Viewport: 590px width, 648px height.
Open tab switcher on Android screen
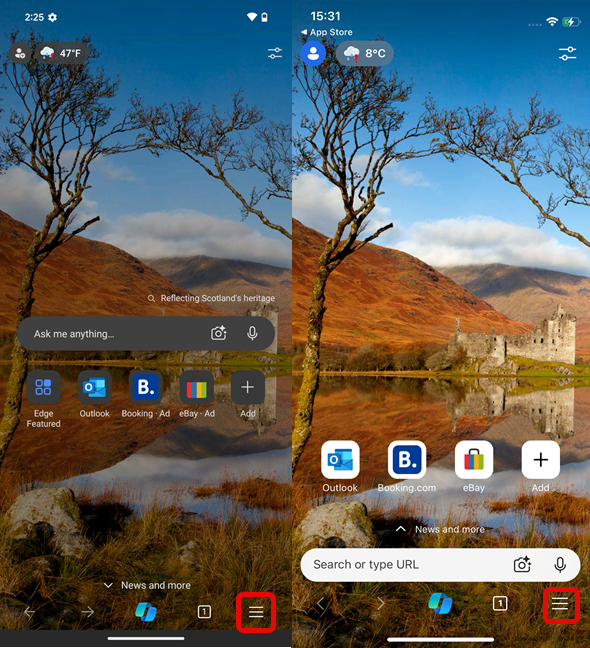click(204, 612)
